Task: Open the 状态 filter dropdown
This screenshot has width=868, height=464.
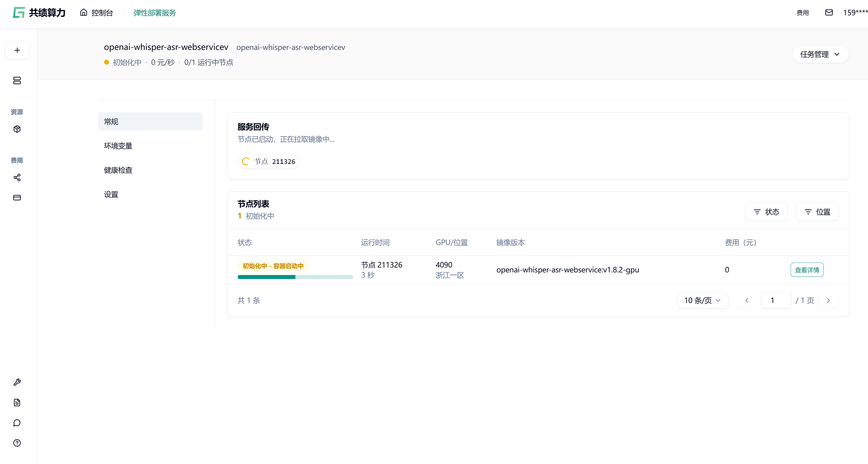Action: click(x=766, y=212)
